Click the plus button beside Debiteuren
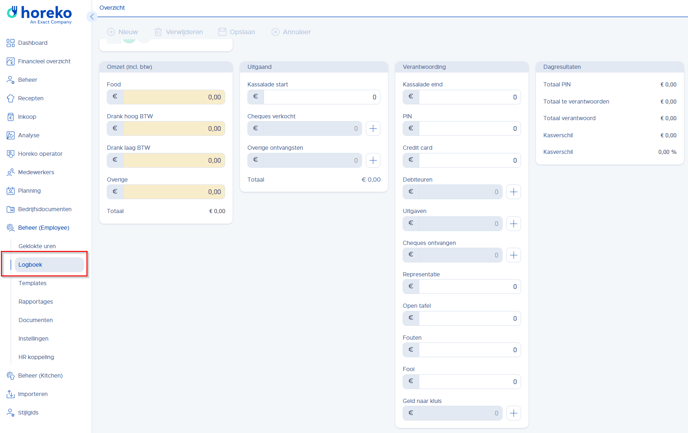This screenshot has width=688, height=433. pyautogui.click(x=513, y=192)
